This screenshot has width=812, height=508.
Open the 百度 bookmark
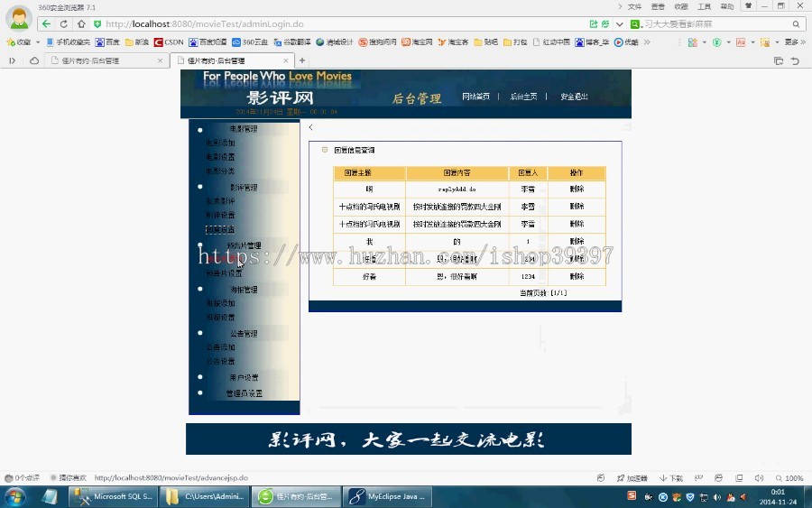point(107,42)
